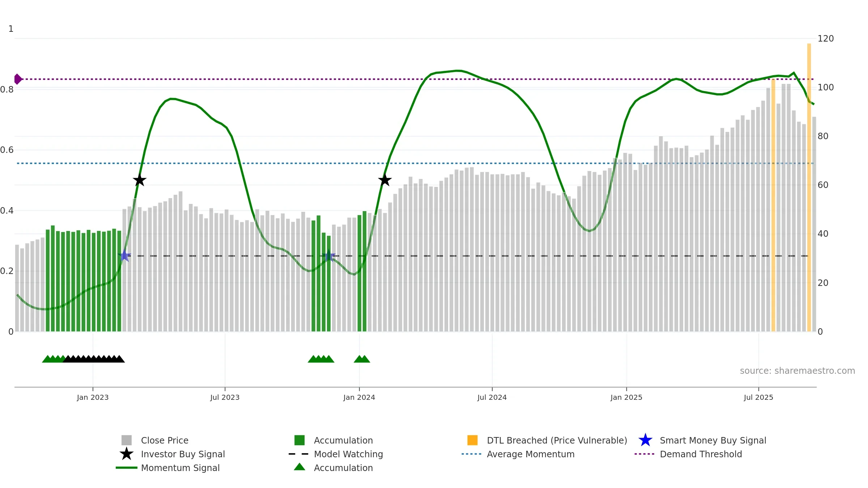The width and height of the screenshot is (868, 488).
Task: Click the black star marker in early 2023
Action: coord(139,180)
